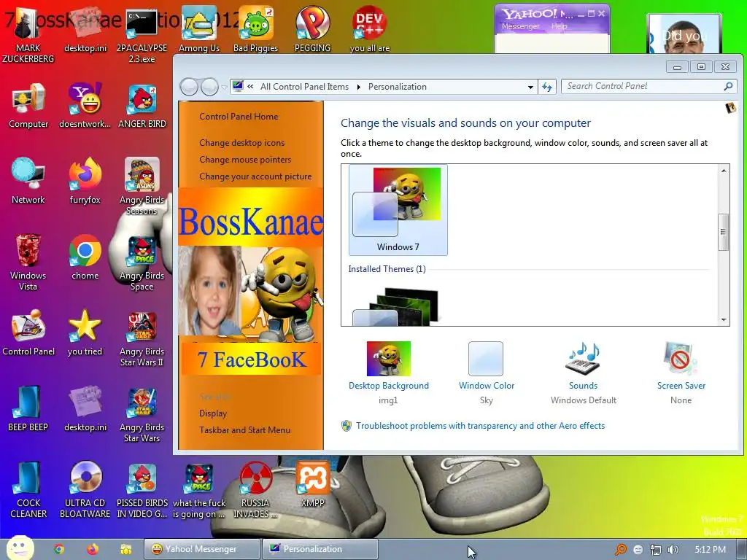Screen dimensions: 747x560
Task: Select the Bad Piggies desktop icon
Action: [256, 28]
